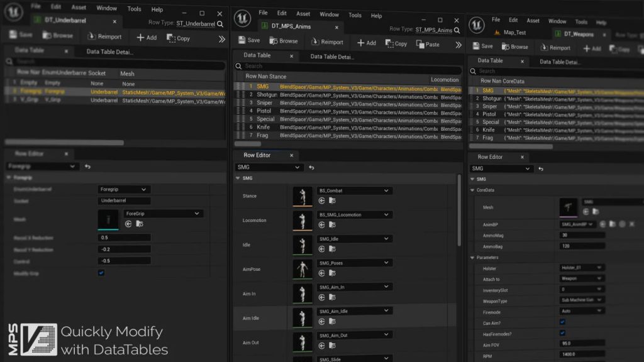Toggle the Can Aim? checkbox
Screen dimensions: 644x362
click(562, 322)
